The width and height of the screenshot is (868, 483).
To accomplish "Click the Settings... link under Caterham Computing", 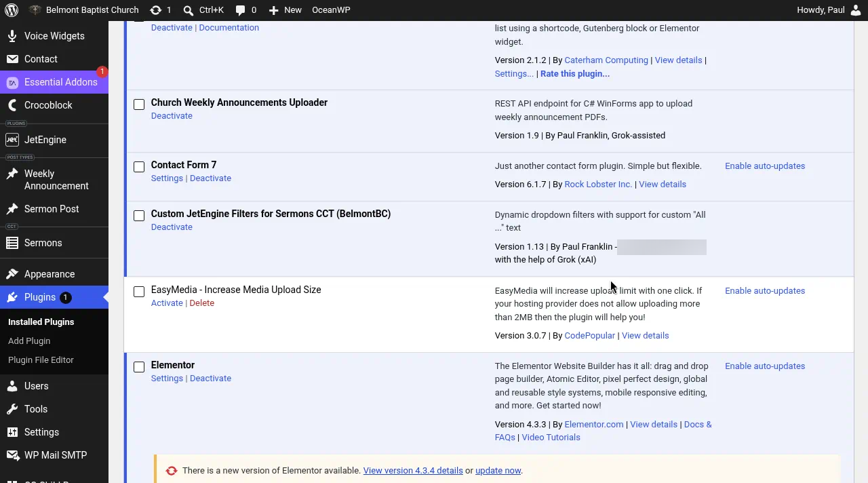I will pyautogui.click(x=514, y=74).
